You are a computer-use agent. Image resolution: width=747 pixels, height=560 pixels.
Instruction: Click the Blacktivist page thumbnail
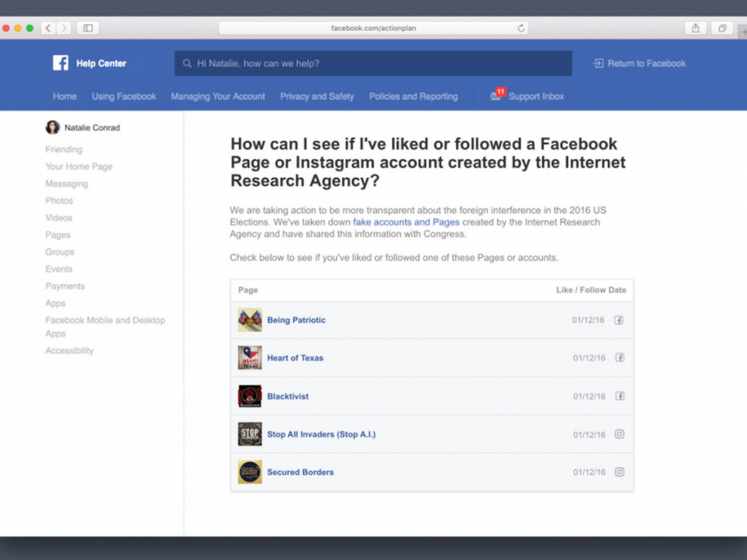tap(250, 396)
